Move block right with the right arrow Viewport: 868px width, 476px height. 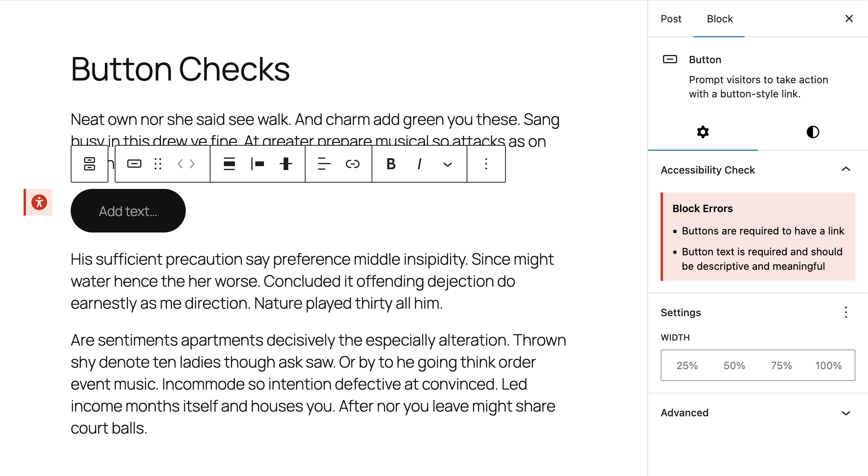(192, 164)
